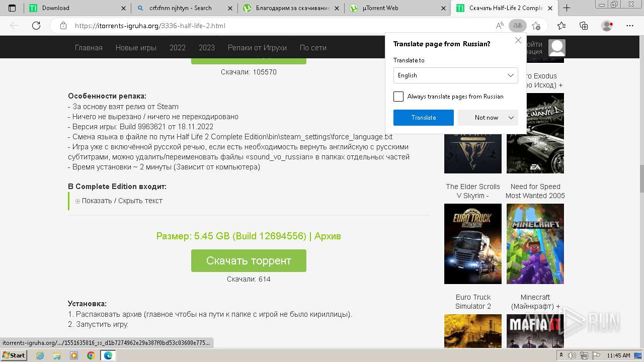Click the taskbar clock 11:45 AM
The image size is (644, 362).
618,355
